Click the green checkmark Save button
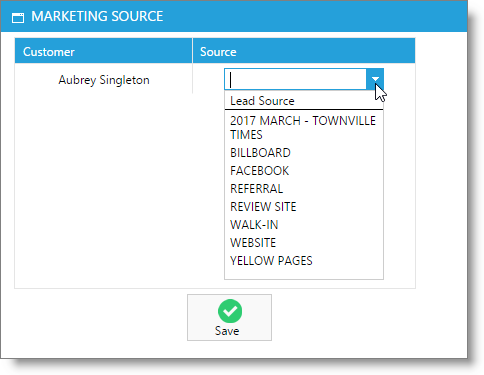 (229, 317)
